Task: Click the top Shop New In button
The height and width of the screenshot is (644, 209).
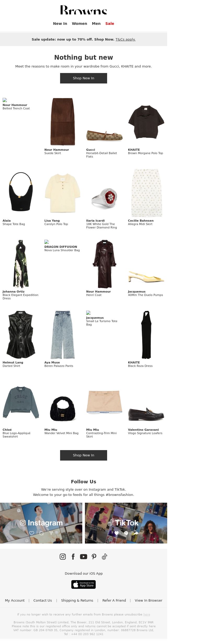Action: 84,78
